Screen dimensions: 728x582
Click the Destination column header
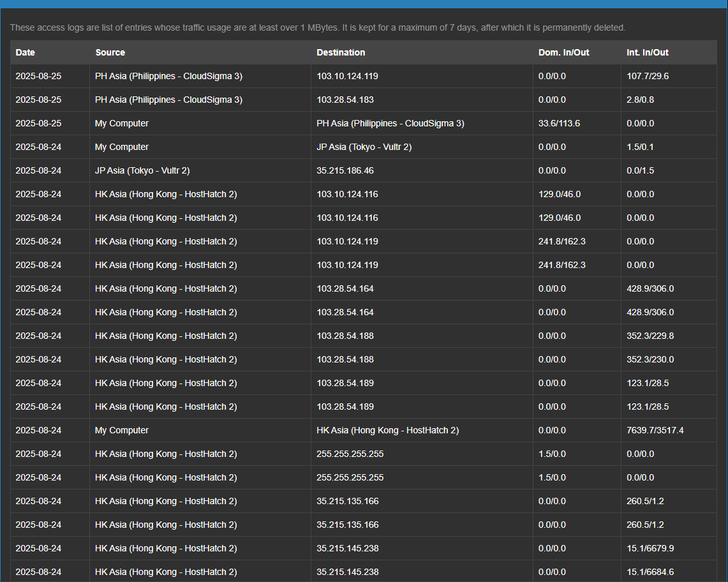click(341, 52)
